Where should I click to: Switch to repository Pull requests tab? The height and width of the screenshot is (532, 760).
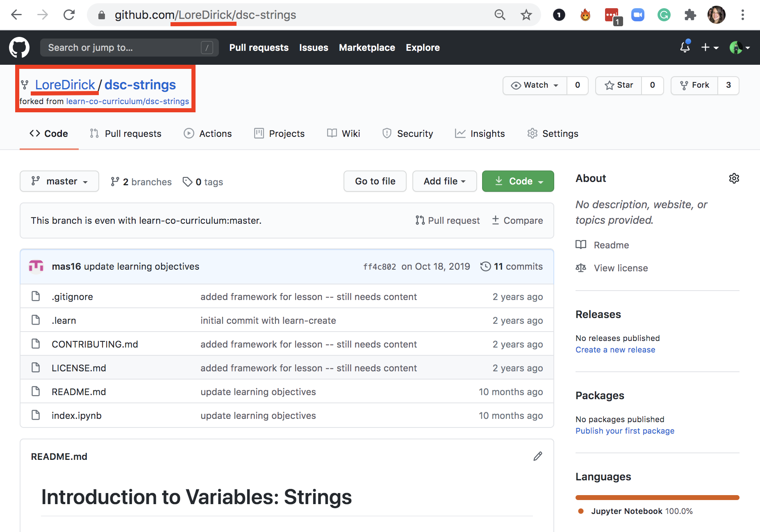(125, 134)
